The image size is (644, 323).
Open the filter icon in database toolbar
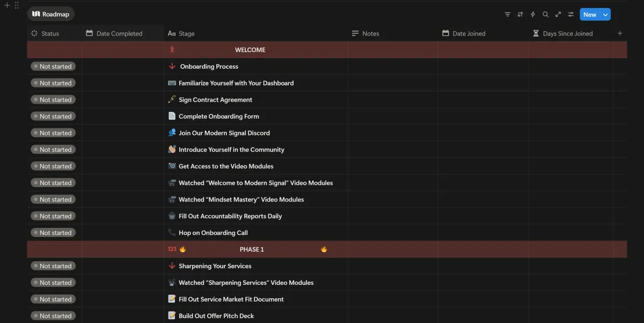[508, 15]
